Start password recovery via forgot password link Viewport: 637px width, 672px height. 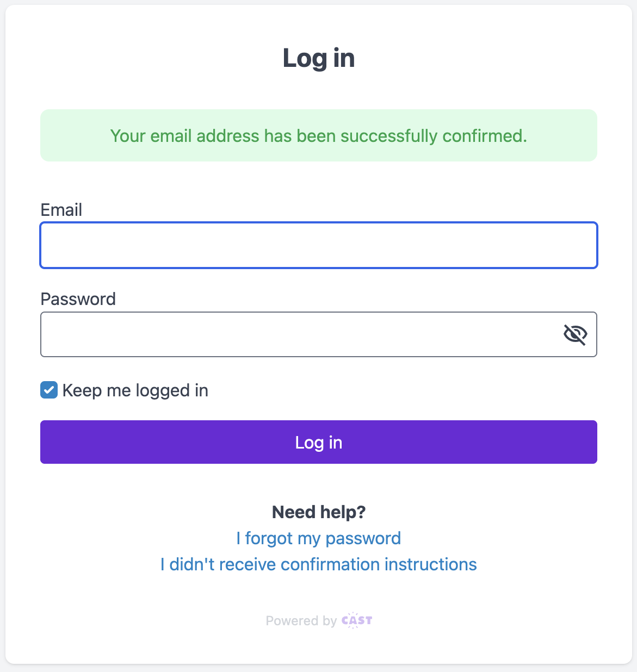[318, 538]
